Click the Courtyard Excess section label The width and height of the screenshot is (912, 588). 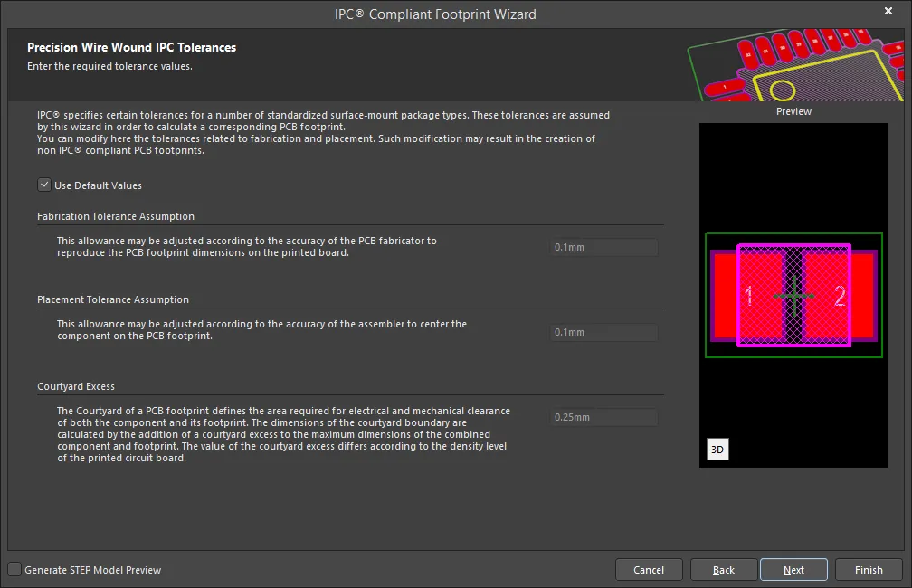coord(76,386)
